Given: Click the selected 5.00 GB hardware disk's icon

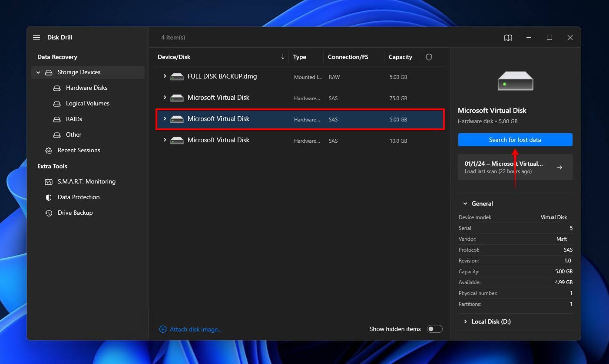Looking at the screenshot, I should point(177,119).
